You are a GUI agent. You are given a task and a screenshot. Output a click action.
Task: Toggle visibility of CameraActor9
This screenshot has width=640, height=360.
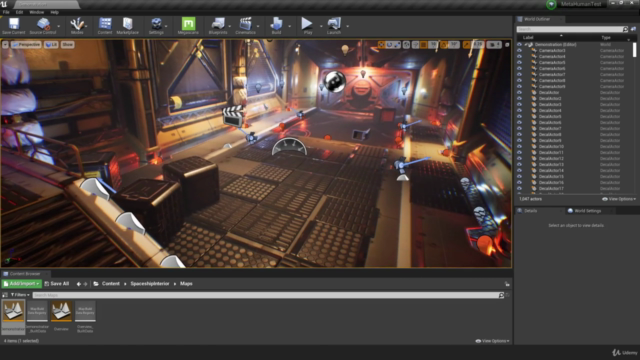point(519,87)
